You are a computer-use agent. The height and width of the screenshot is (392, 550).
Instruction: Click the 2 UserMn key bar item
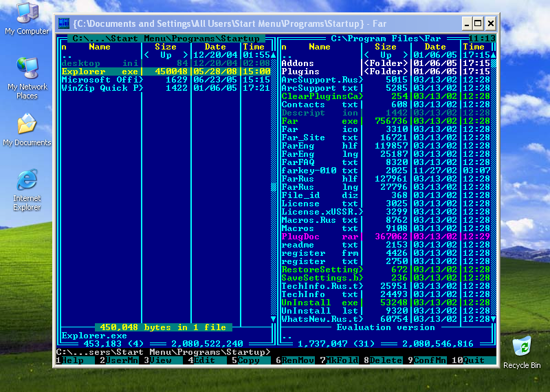coord(119,360)
